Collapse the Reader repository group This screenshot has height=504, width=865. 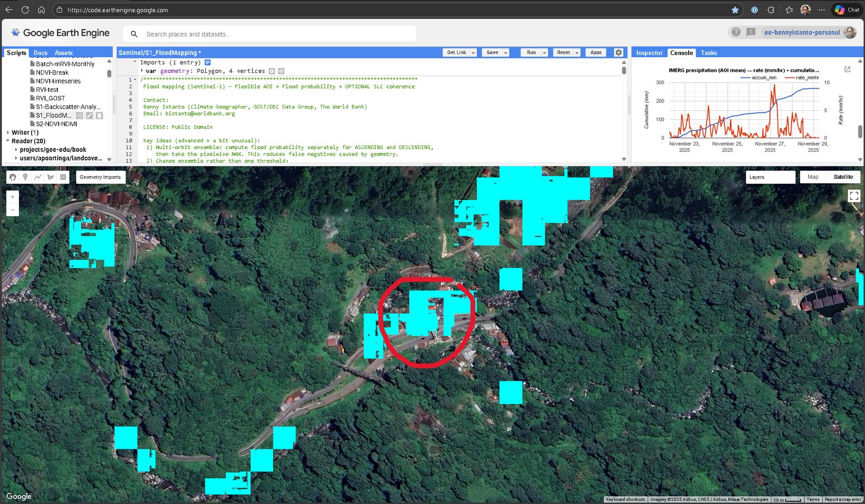coord(8,141)
